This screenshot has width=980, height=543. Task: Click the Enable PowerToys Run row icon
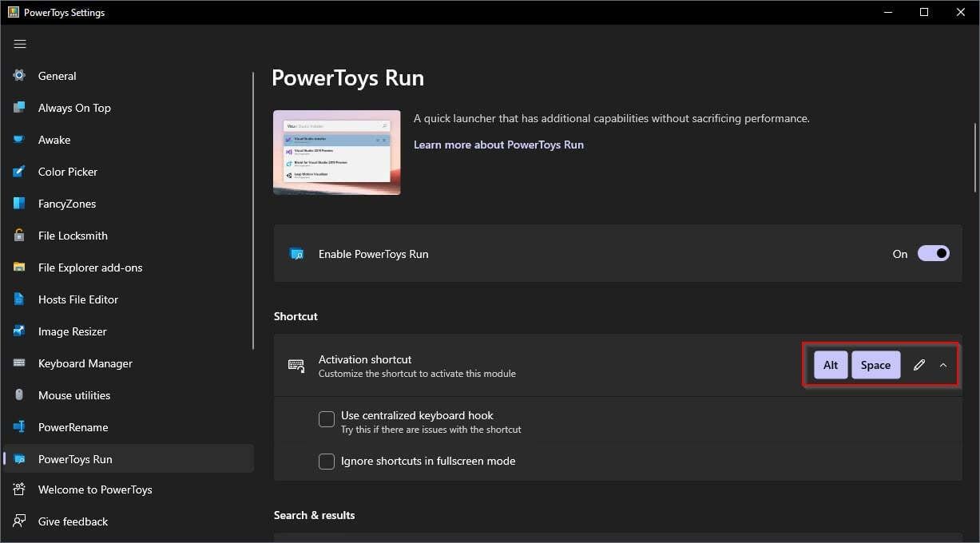coord(296,254)
